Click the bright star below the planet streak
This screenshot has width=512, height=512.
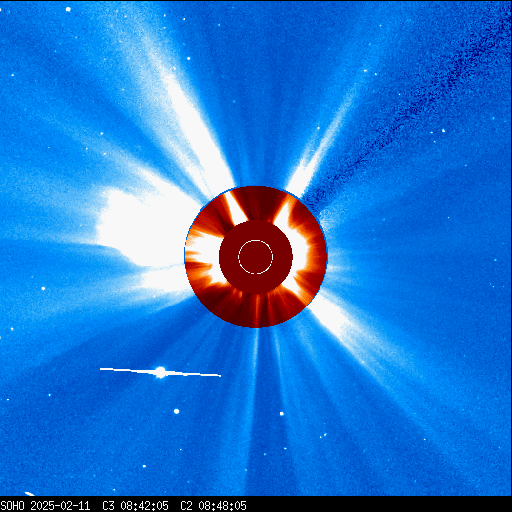click(177, 411)
